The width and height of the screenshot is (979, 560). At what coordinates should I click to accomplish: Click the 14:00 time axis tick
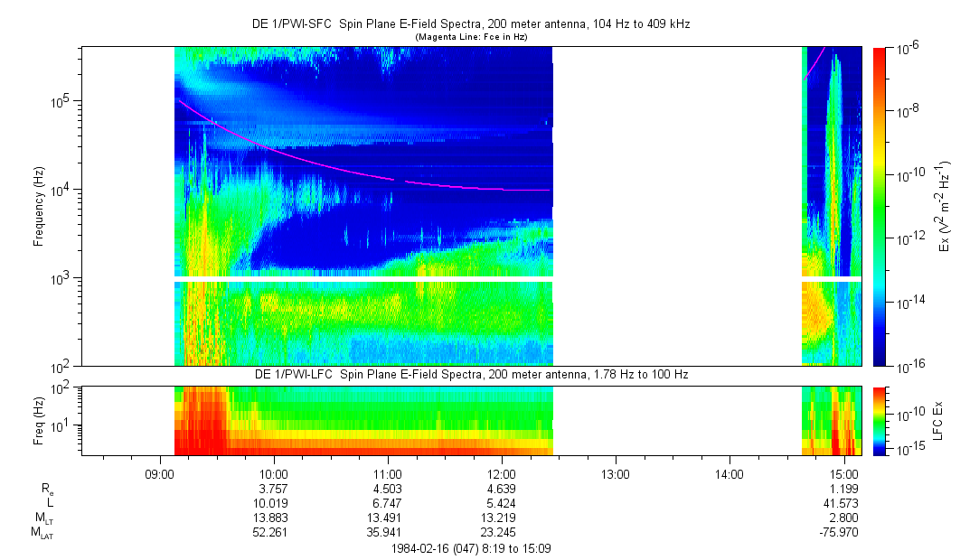[x=730, y=472]
